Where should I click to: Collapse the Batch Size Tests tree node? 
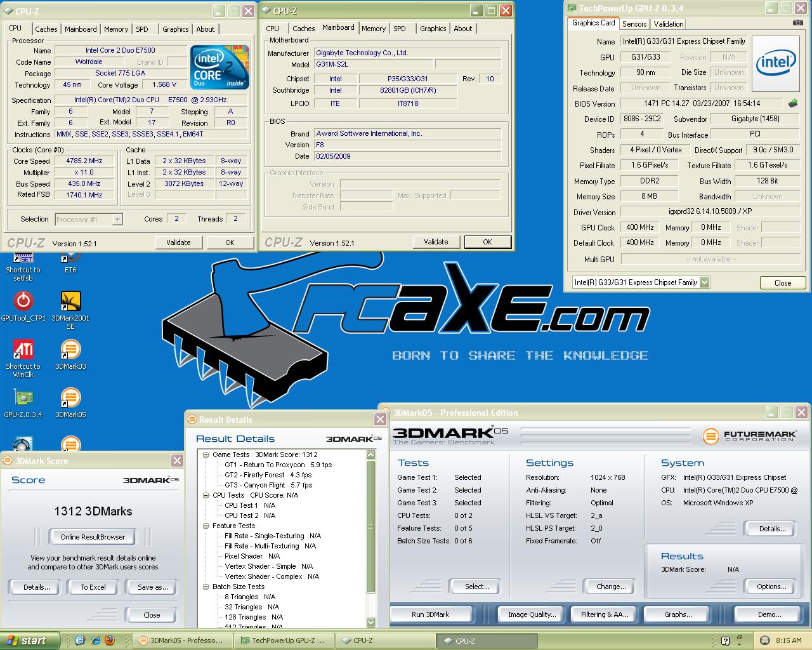click(206, 587)
